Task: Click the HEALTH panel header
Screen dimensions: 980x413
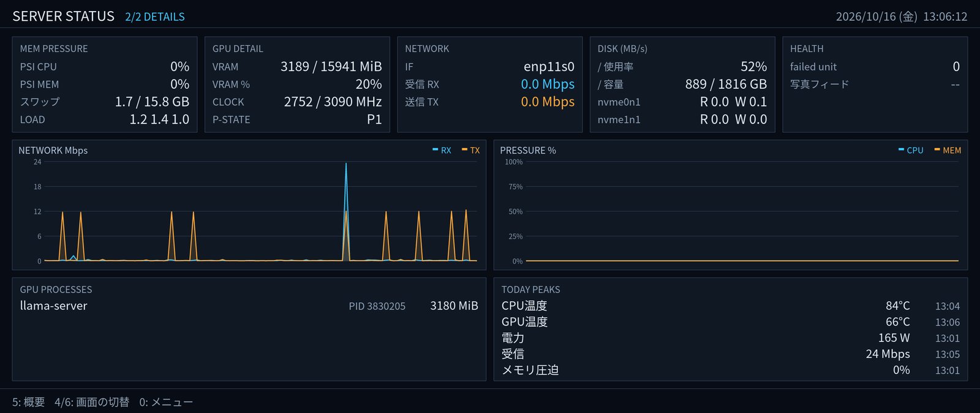Action: click(x=807, y=49)
